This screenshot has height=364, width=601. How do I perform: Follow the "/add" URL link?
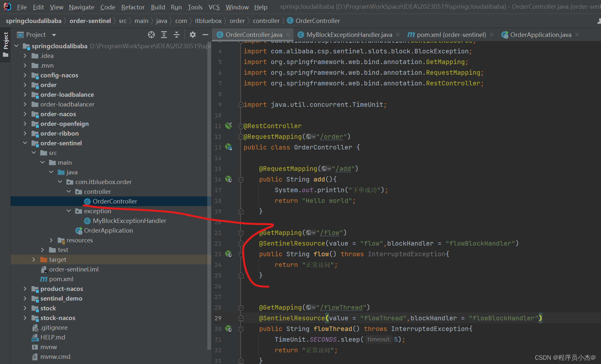343,169
